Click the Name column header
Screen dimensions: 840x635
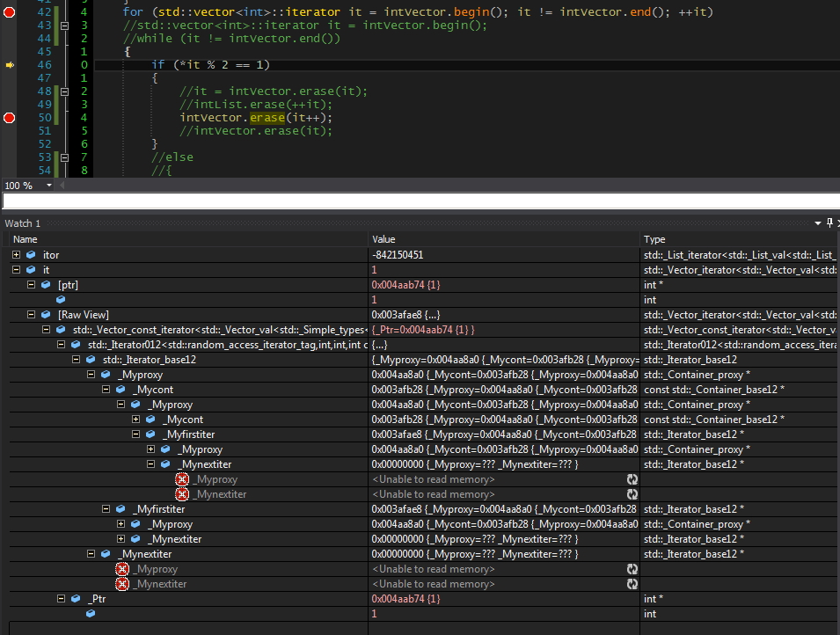coord(188,239)
